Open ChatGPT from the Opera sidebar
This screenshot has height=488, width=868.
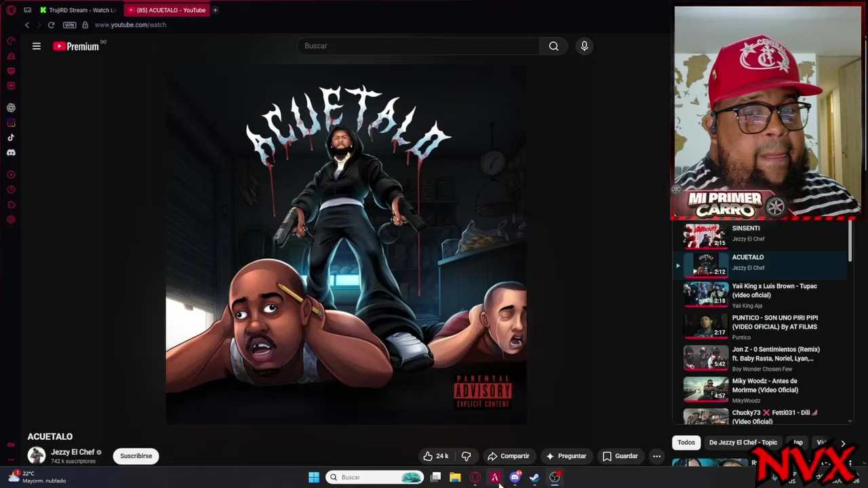[11, 108]
